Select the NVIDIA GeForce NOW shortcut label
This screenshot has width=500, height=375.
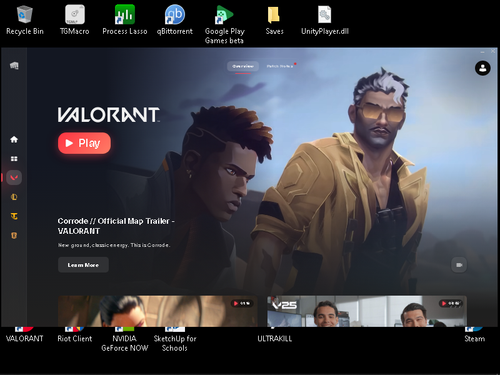[125, 343]
